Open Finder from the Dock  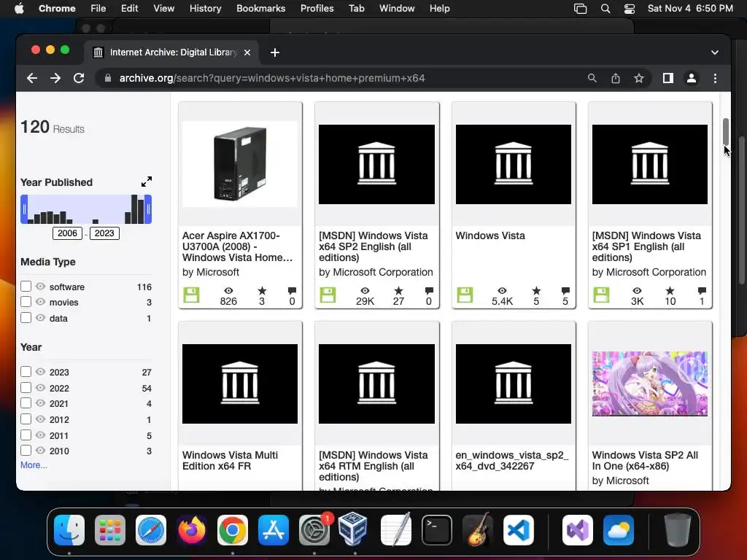(x=69, y=530)
